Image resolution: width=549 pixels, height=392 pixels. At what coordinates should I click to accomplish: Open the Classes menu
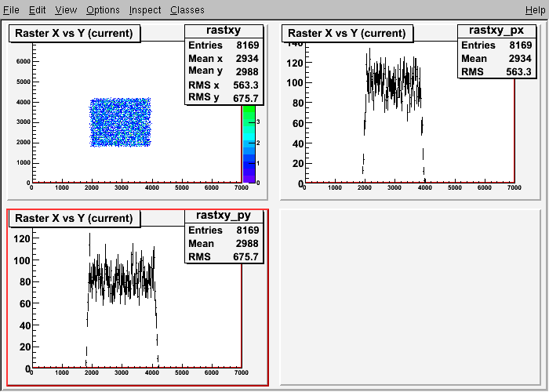click(187, 9)
